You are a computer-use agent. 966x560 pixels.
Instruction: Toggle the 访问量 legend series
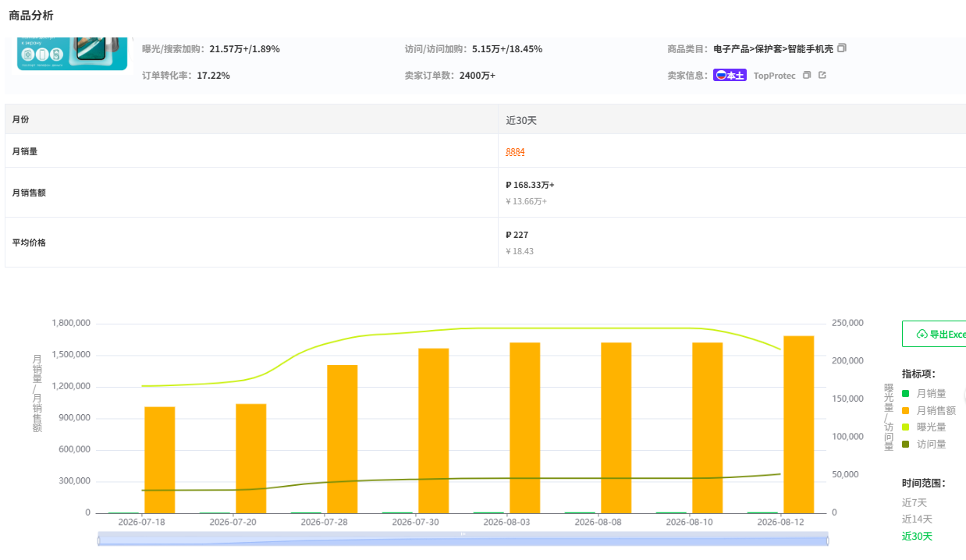pos(924,445)
